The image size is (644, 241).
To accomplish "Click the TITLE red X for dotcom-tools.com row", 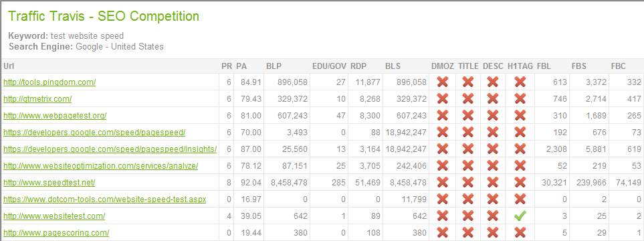I will 468,199.
